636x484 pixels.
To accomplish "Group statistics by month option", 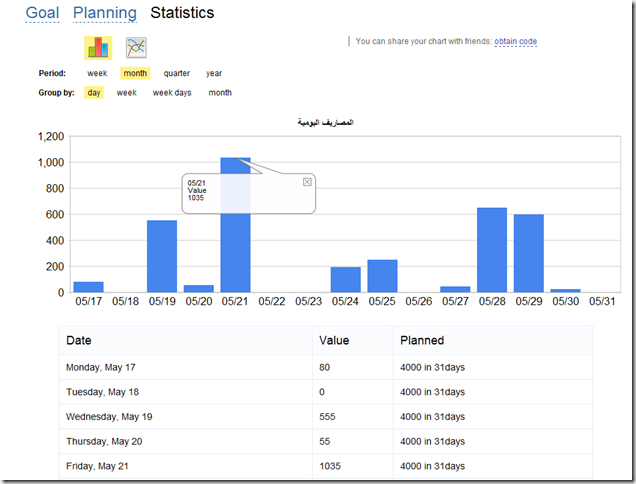I will 220,92.
